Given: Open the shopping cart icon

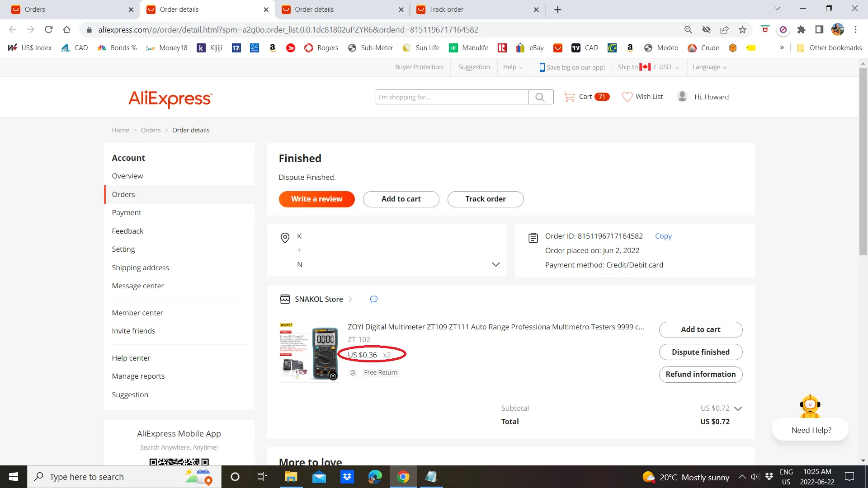Looking at the screenshot, I should click(x=569, y=97).
